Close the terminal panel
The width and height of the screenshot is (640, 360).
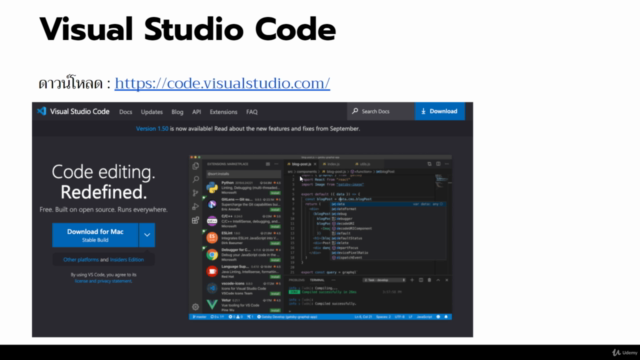[x=447, y=280]
